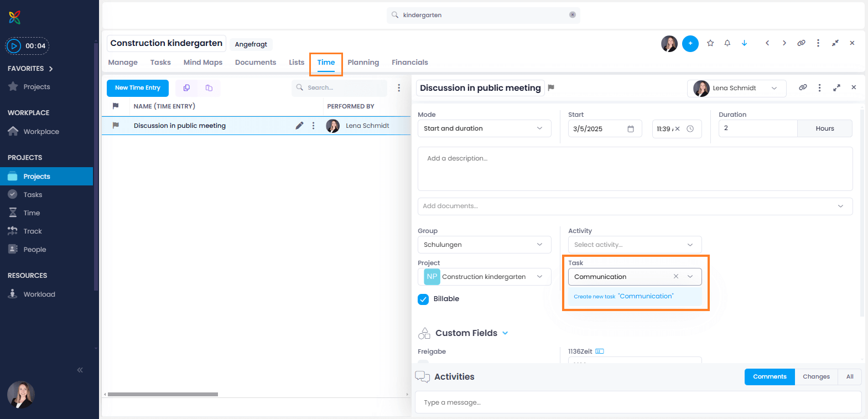Screen dimensions: 868x419
Task: Show Changes in Activities
Action: point(816,377)
